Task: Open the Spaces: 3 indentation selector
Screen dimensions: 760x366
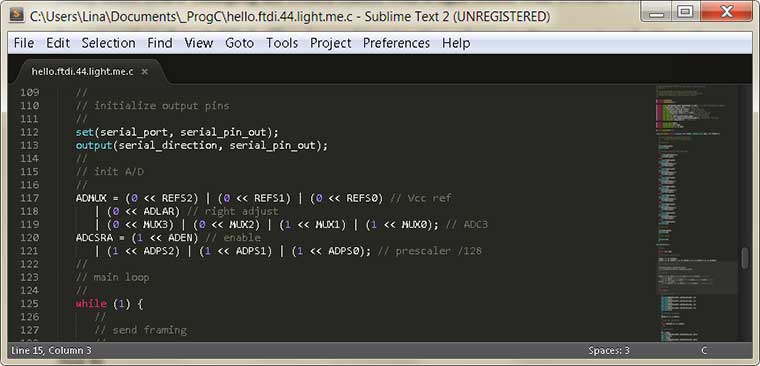Action: tap(609, 350)
